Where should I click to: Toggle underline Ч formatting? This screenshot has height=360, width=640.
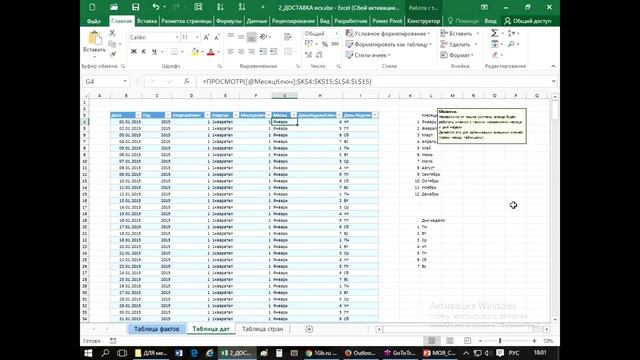pyautogui.click(x=154, y=52)
